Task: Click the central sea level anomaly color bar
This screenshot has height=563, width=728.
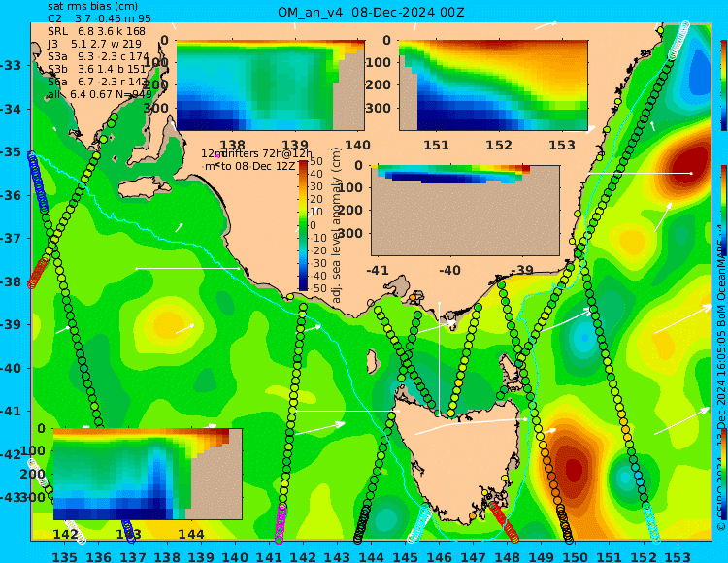Action: pos(303,225)
